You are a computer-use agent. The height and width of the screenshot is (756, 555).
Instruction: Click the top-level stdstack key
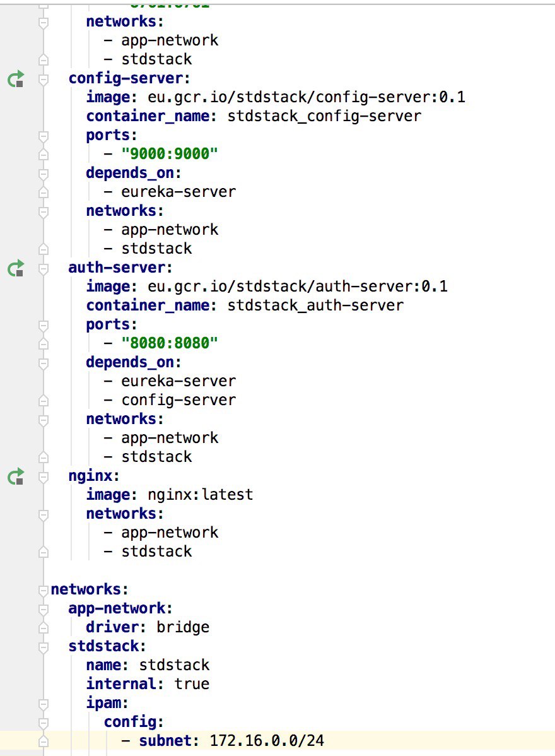click(107, 646)
